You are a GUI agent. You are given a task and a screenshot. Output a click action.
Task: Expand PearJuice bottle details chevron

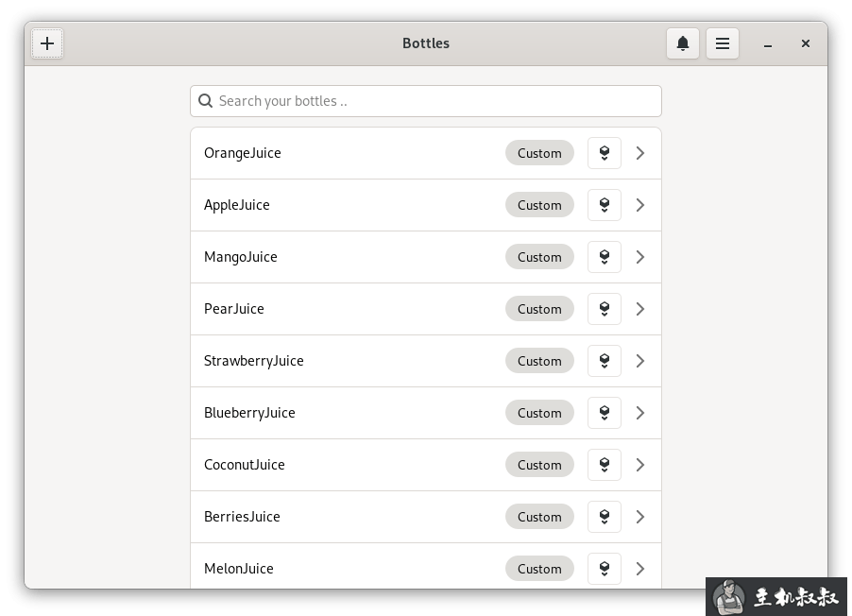pos(640,309)
